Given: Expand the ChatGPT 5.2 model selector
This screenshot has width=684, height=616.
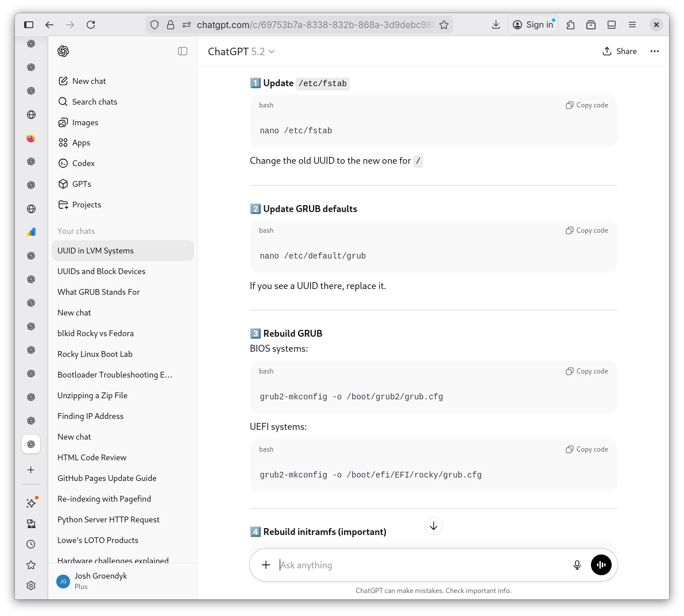Looking at the screenshot, I should 241,52.
